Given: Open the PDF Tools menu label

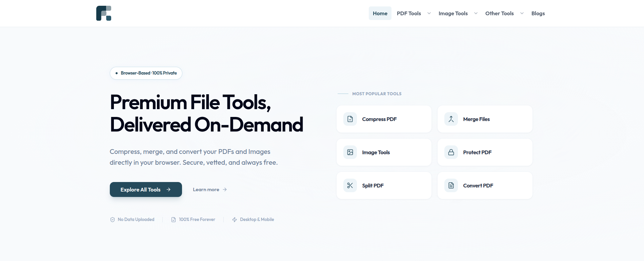Looking at the screenshot, I should pos(409,13).
